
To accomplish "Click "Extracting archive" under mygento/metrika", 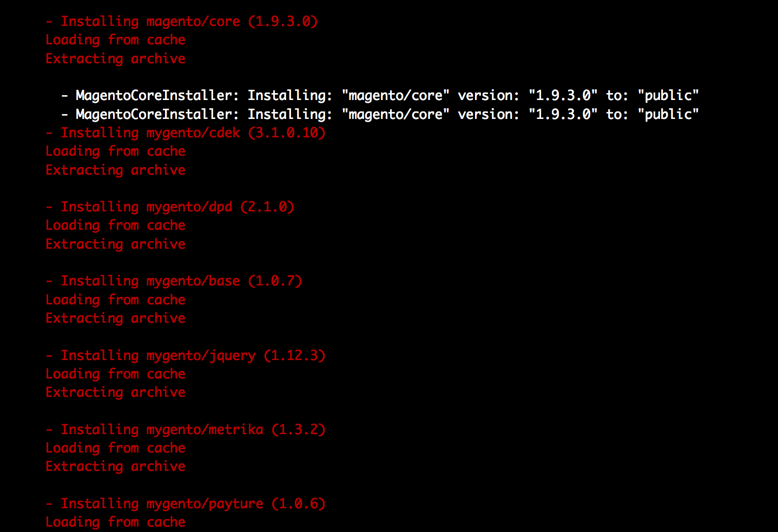I will (115, 467).
